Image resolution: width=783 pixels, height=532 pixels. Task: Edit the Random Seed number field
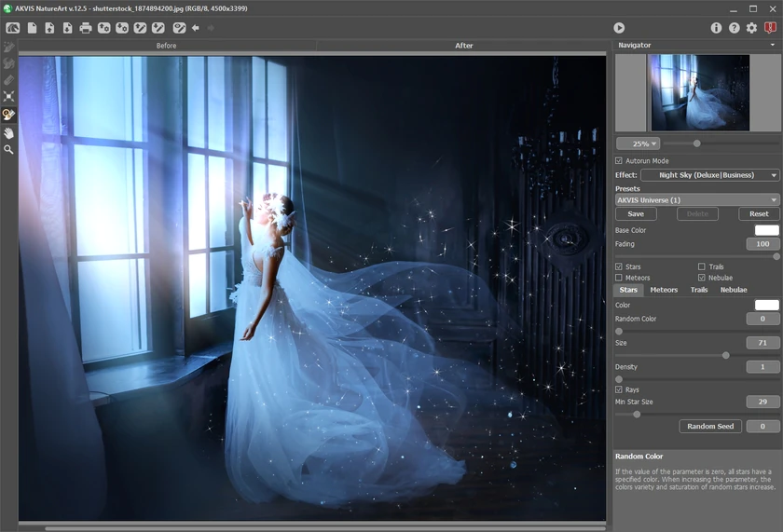(762, 426)
